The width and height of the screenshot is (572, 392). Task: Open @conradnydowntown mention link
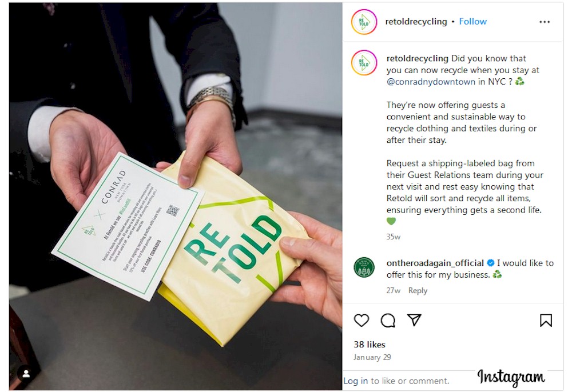pos(431,82)
